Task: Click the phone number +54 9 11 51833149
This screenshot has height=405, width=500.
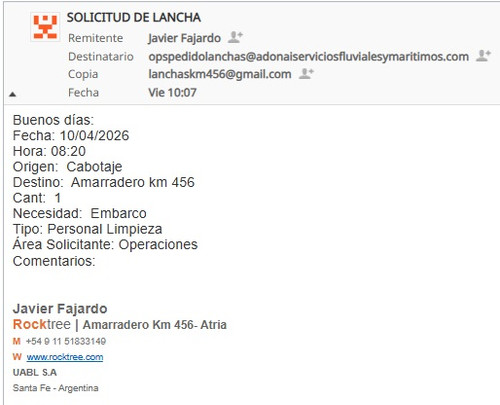Action: [66, 341]
